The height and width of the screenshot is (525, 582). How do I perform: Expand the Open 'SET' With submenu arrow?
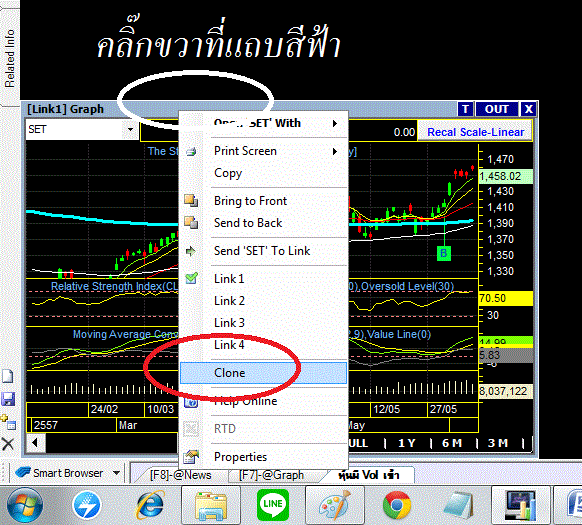[x=335, y=123]
